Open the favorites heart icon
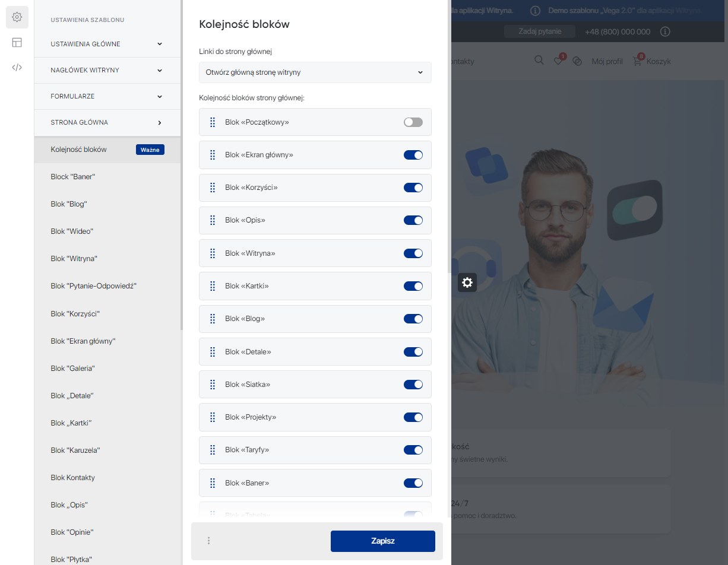This screenshot has height=565, width=728. [x=558, y=61]
